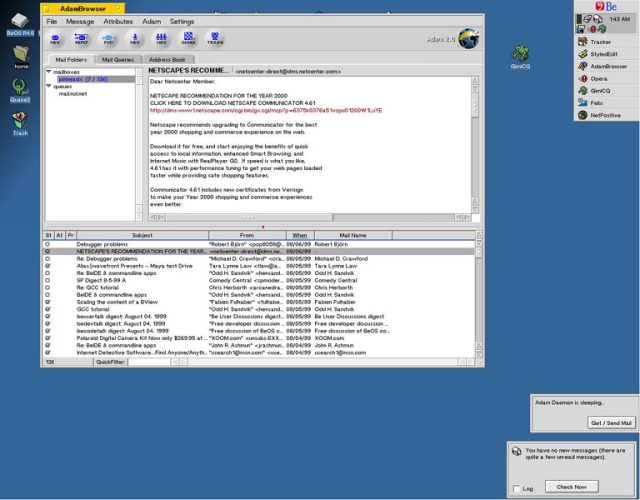Viewport: 640px width, 500px height.
Task: Switch to the Mail Folders tab
Action: point(71,60)
